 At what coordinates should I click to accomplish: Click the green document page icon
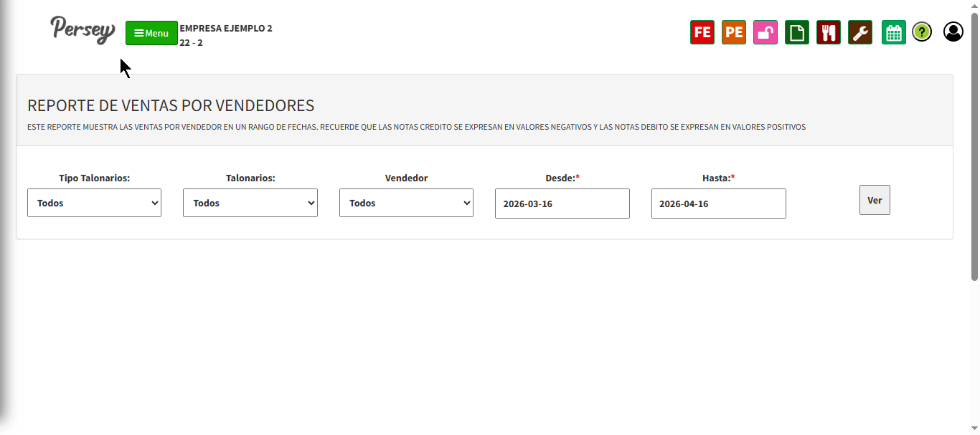pos(797,32)
